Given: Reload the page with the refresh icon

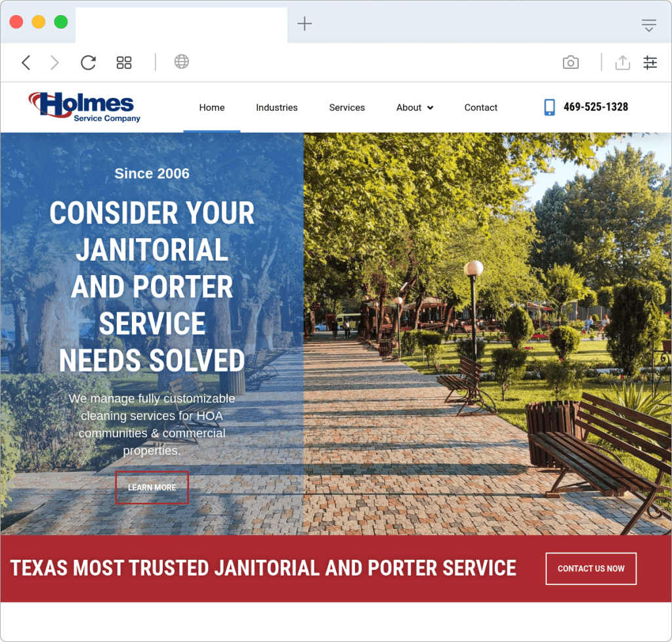Looking at the screenshot, I should (x=89, y=62).
